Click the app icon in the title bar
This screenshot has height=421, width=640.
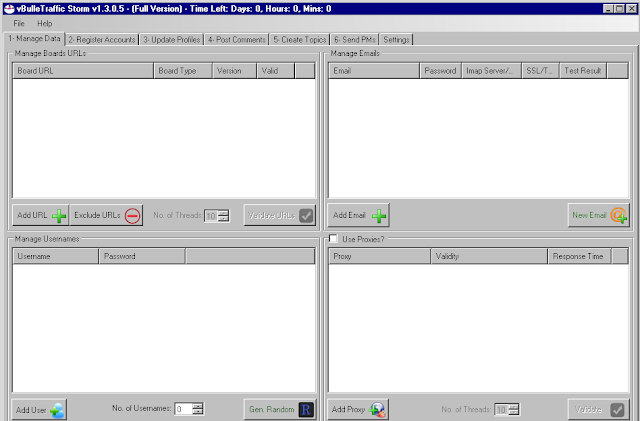tap(9, 9)
